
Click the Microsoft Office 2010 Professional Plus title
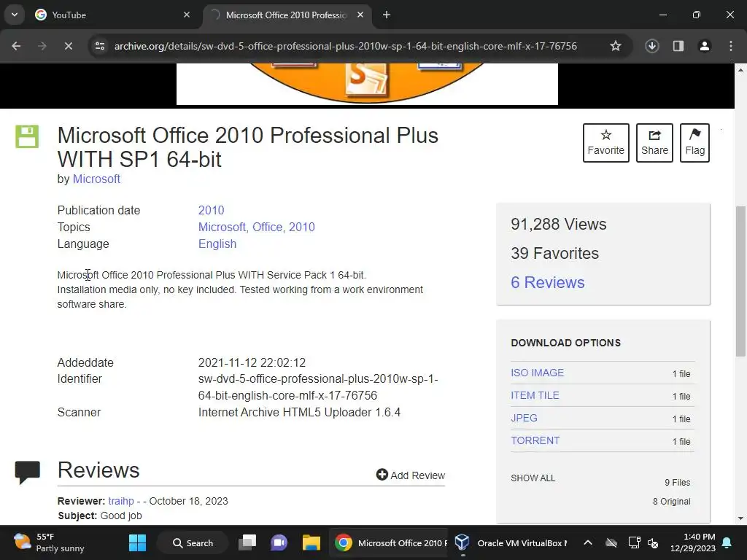(x=248, y=147)
